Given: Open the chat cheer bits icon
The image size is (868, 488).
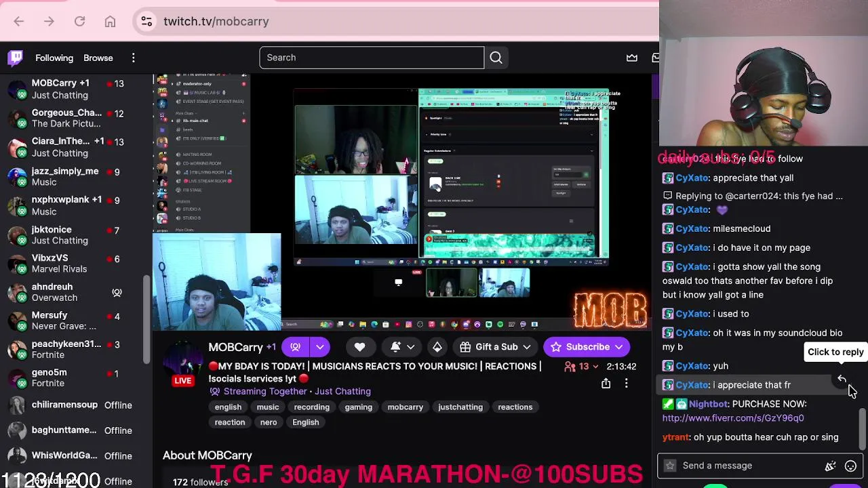Looking at the screenshot, I should tap(830, 466).
